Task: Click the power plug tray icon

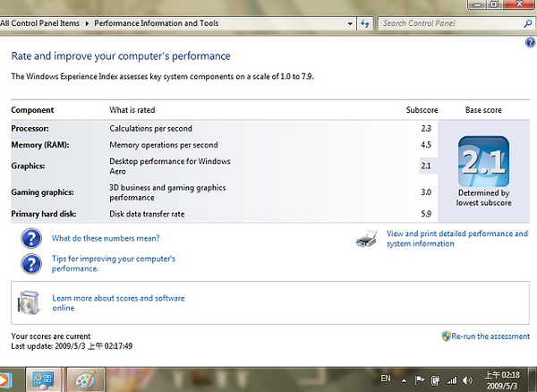Action: click(435, 380)
